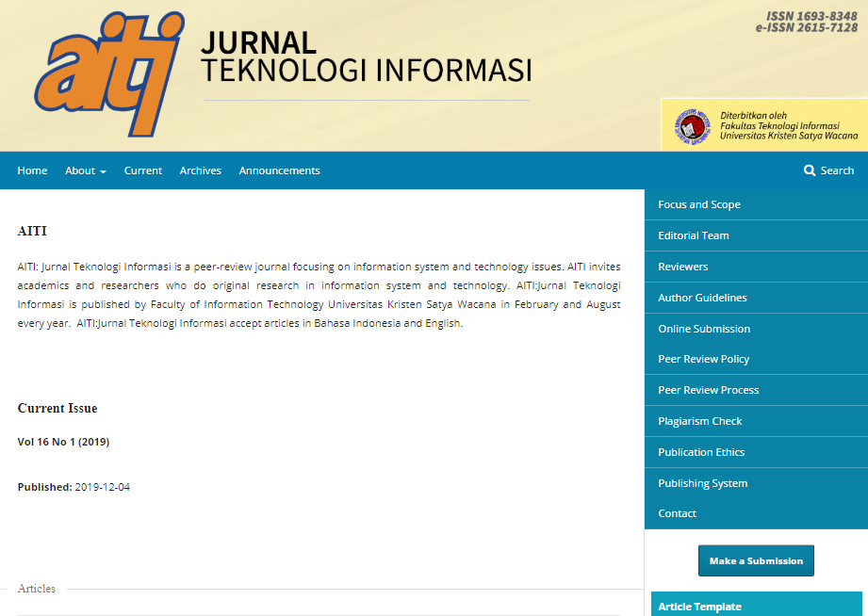Open the Contact sidebar link
Viewport: 868px width, 616px height.
(x=678, y=513)
